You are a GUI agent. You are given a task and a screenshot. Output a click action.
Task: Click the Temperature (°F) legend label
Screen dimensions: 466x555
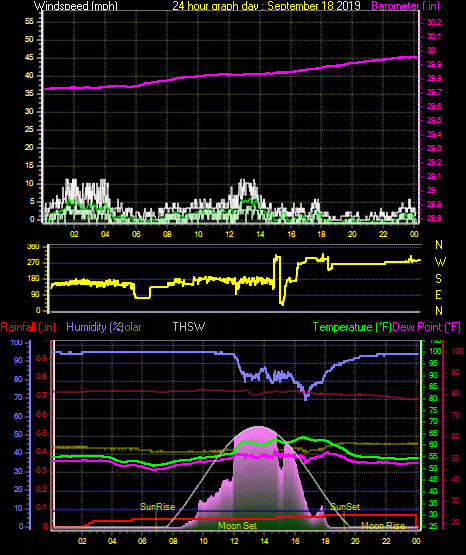(x=352, y=327)
